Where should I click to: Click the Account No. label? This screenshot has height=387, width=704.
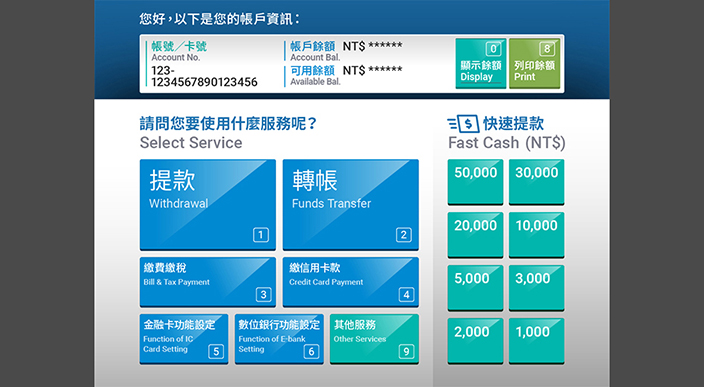[176, 57]
